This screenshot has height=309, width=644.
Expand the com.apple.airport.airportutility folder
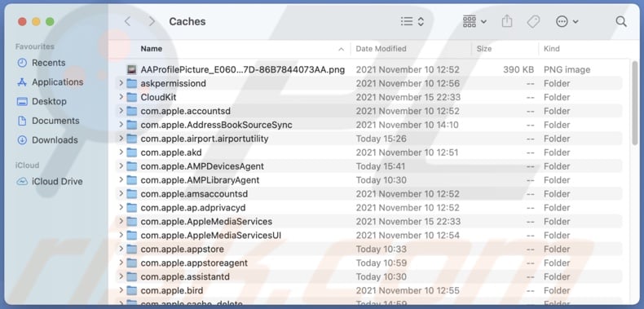(x=121, y=139)
